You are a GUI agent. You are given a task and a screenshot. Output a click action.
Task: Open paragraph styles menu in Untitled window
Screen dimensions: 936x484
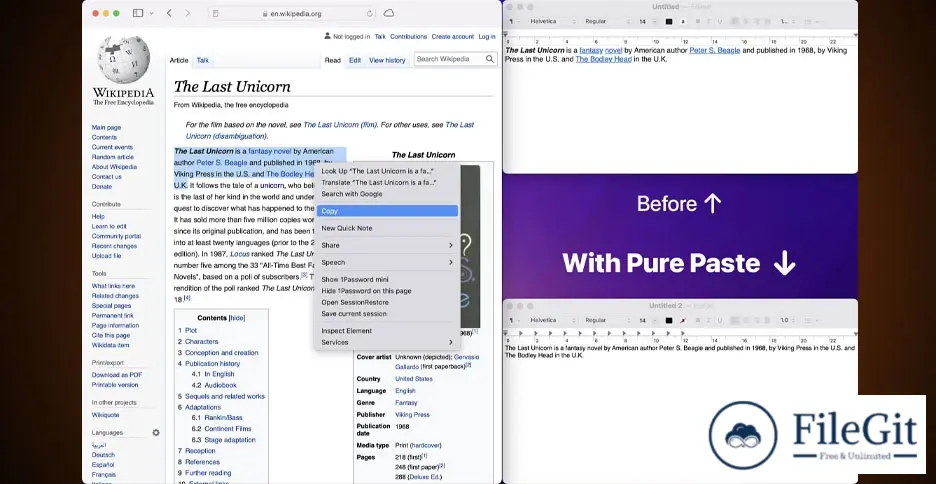[x=514, y=21]
